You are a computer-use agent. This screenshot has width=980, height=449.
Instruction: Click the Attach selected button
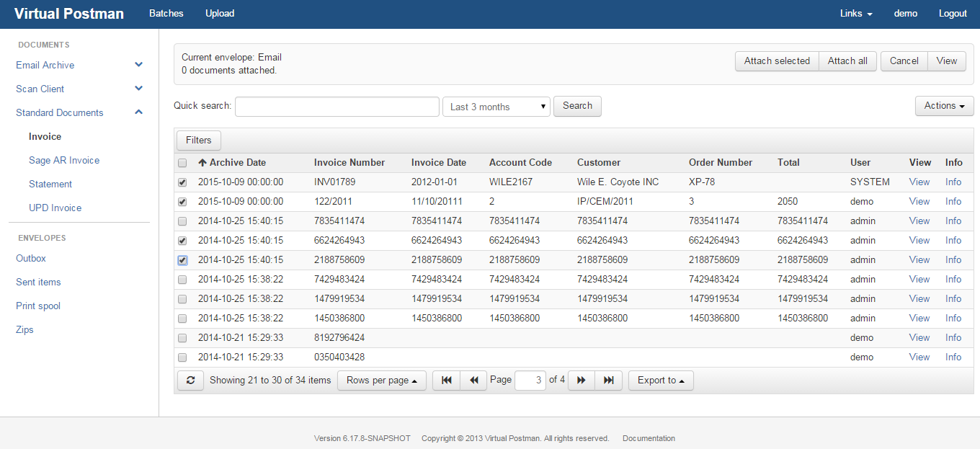[777, 61]
